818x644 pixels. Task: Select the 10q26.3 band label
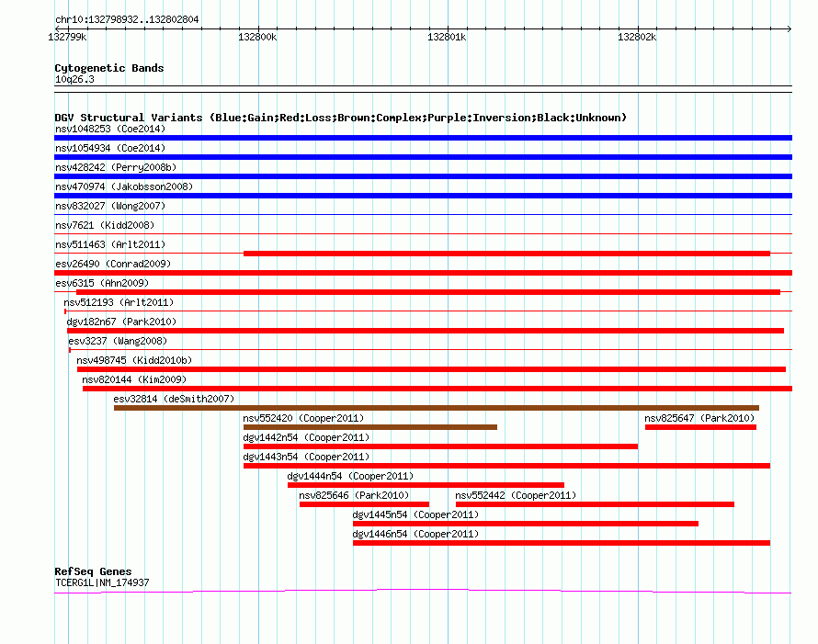point(74,79)
